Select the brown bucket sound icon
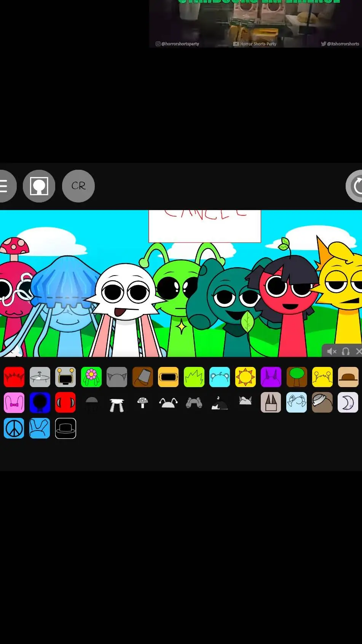This screenshot has height=644, width=362. [142, 377]
